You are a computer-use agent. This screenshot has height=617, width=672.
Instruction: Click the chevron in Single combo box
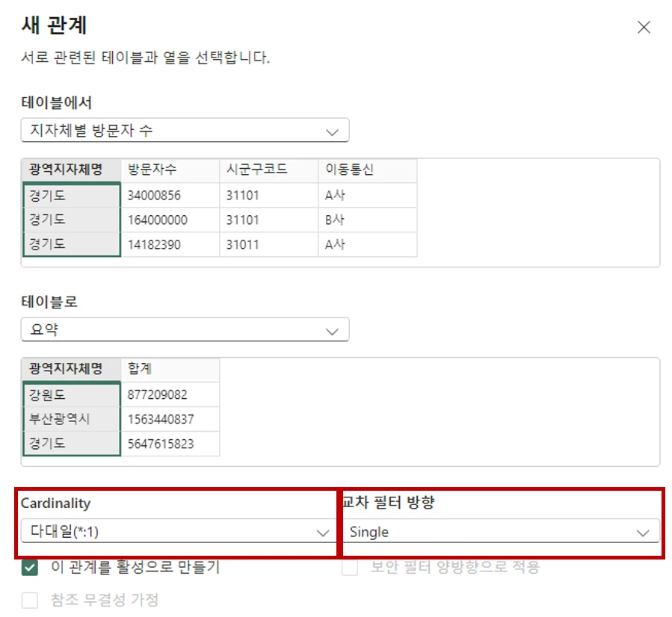[642, 533]
